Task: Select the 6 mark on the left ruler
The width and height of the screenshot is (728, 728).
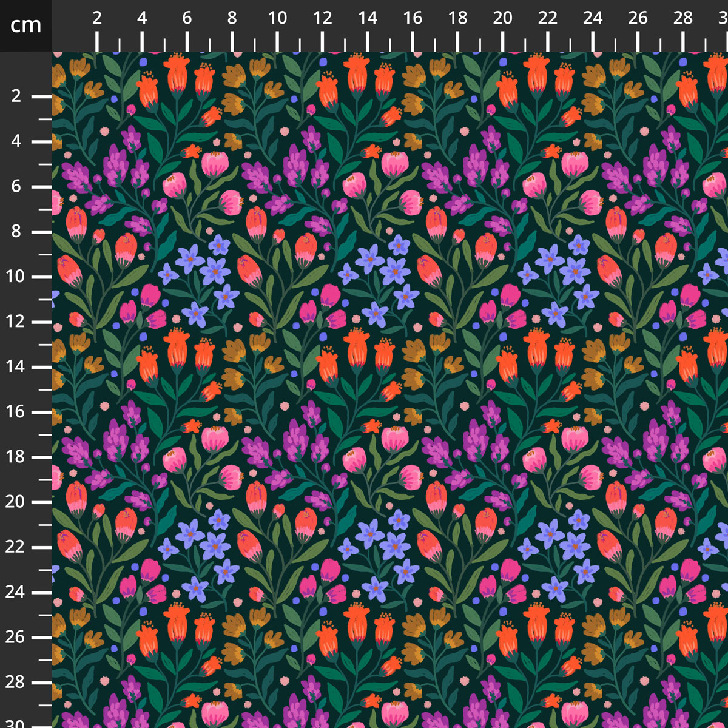Action: pos(16,186)
